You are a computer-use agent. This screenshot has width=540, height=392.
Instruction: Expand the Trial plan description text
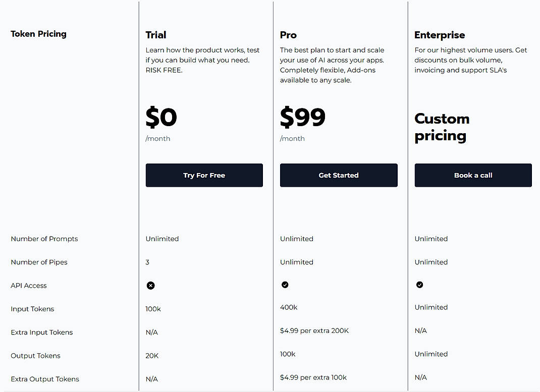coord(202,60)
